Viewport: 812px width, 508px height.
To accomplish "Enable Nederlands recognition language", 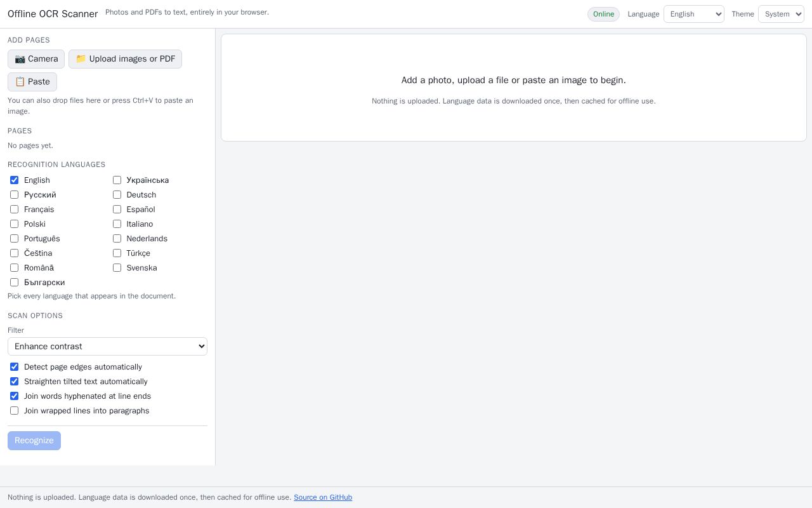I will 117,239.
